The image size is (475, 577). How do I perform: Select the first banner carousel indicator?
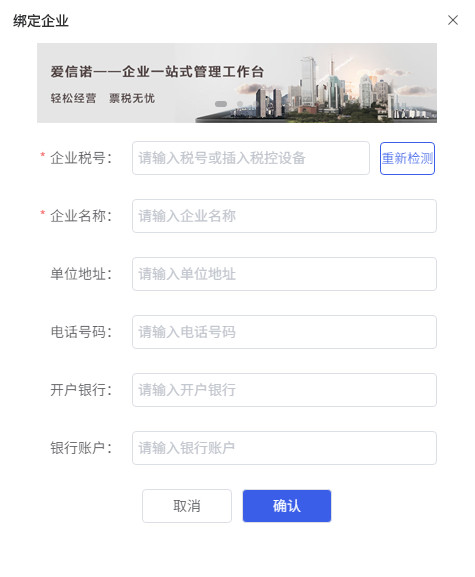tap(221, 104)
